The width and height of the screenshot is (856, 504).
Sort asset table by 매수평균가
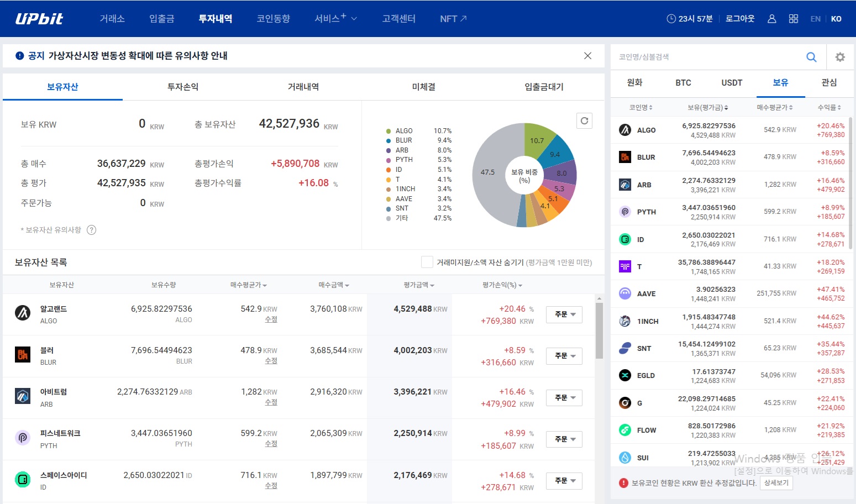tap(249, 285)
